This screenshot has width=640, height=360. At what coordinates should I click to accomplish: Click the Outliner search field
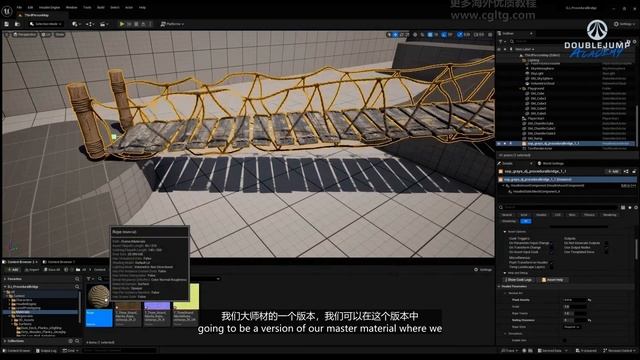tap(567, 41)
